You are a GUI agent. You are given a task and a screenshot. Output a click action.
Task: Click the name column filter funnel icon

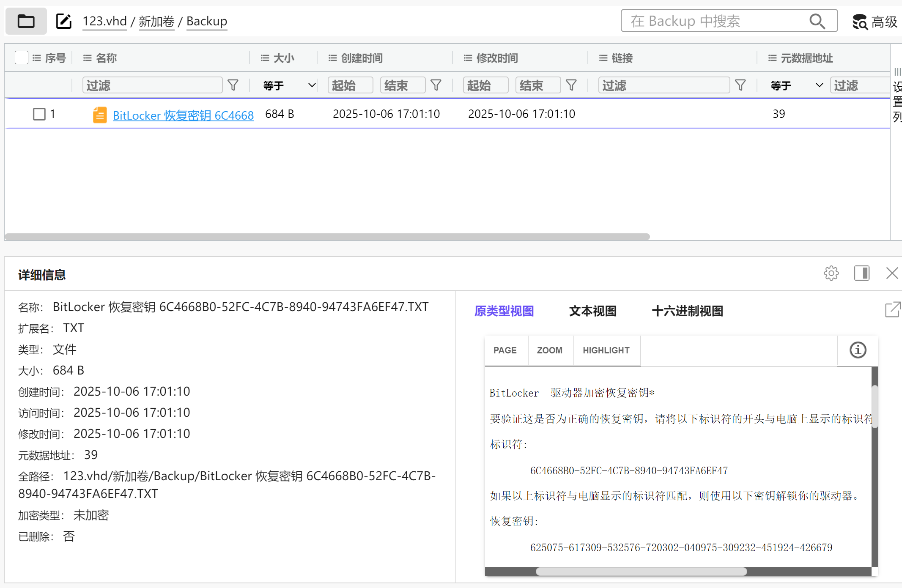pos(233,85)
